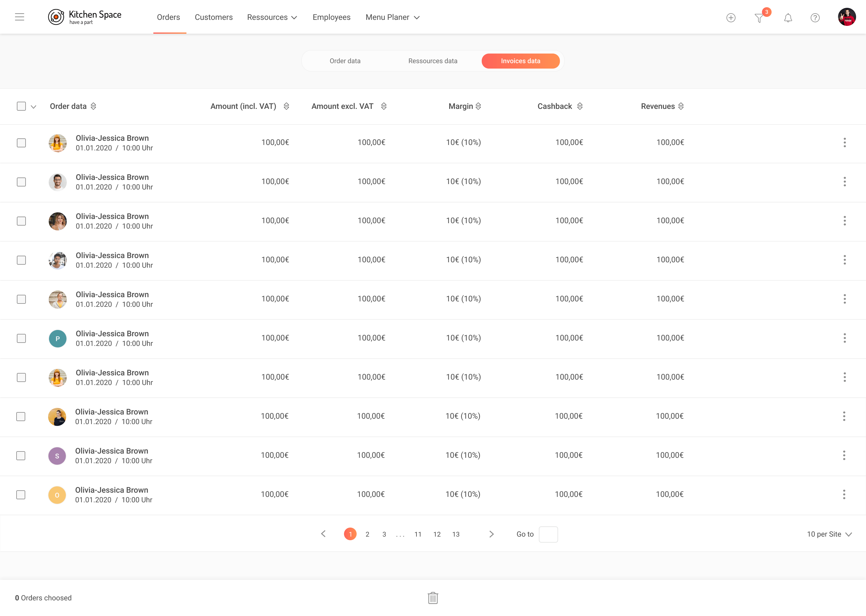Viewport: 866px width, 616px height.
Task: Sort by Cashback column
Action: tap(580, 106)
